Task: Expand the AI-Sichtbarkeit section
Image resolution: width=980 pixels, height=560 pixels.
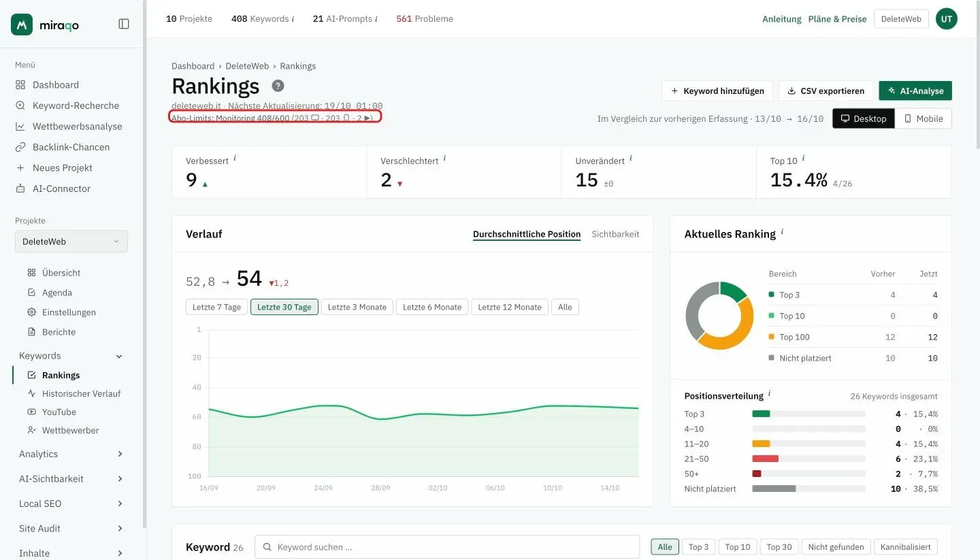Action: [x=120, y=479]
